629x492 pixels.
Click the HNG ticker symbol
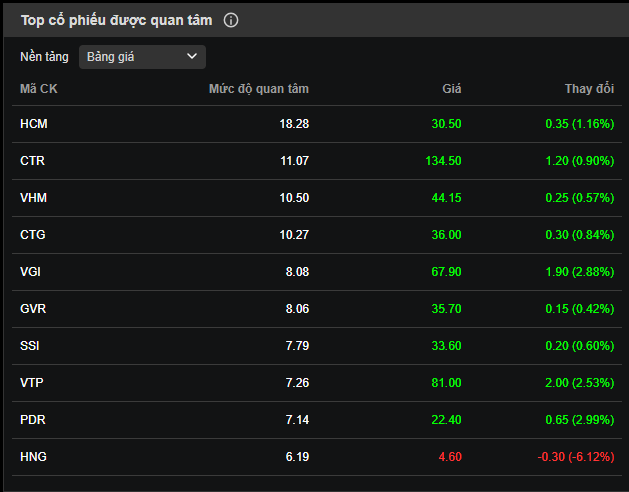click(33, 456)
